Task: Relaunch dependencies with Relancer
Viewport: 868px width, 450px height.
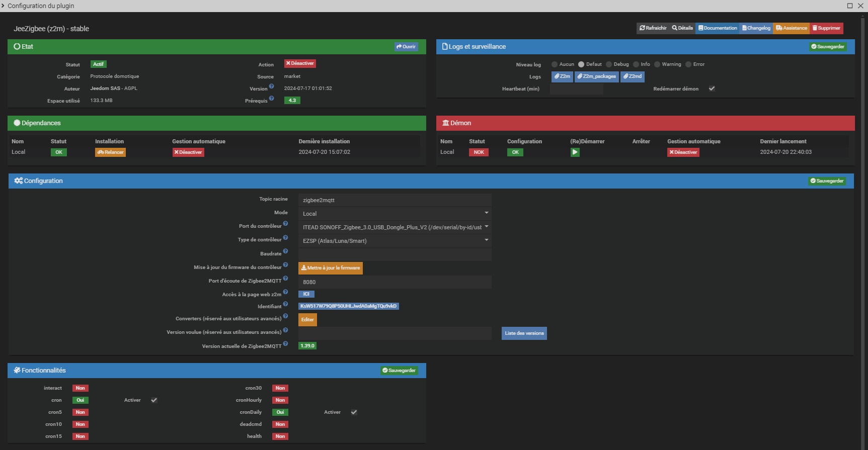Action: click(110, 152)
